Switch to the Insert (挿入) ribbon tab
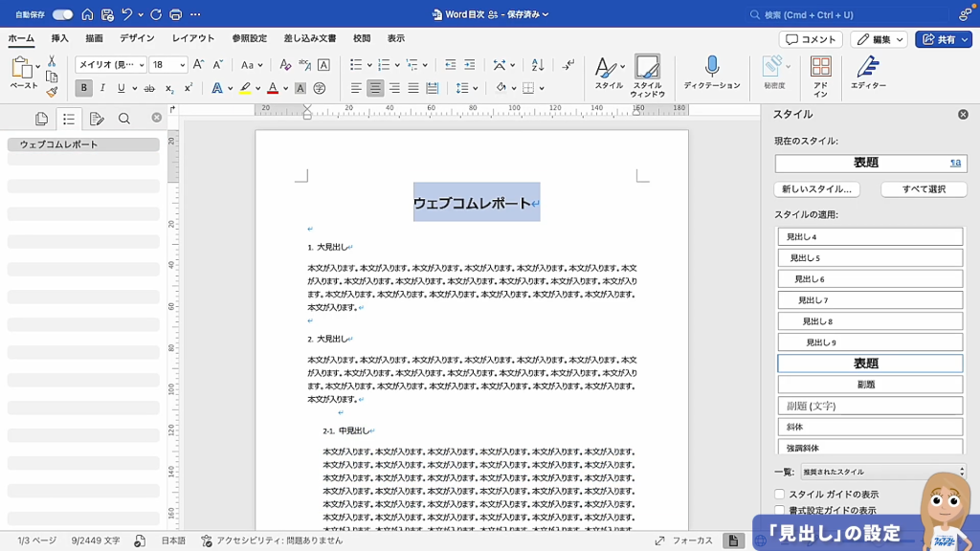Image resolution: width=980 pixels, height=551 pixels. [60, 38]
